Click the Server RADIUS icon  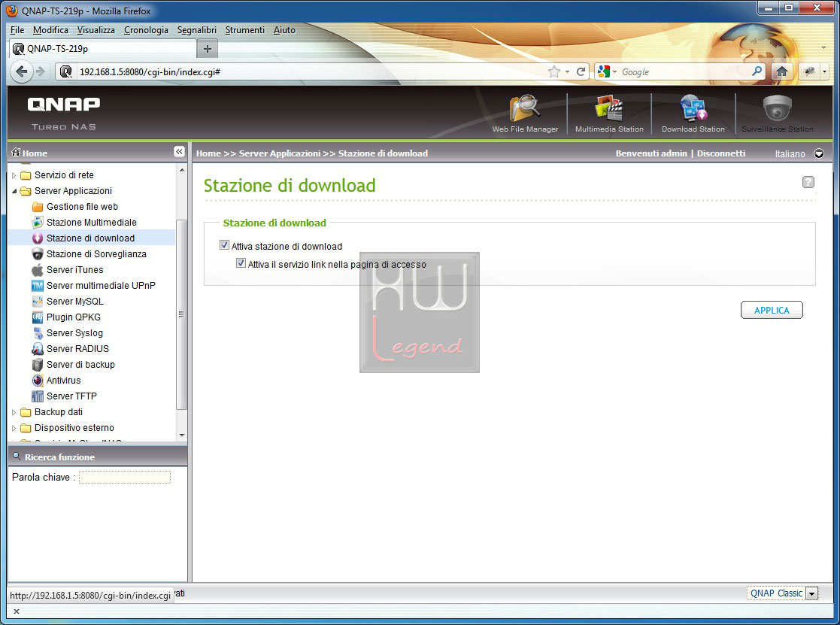pos(38,349)
